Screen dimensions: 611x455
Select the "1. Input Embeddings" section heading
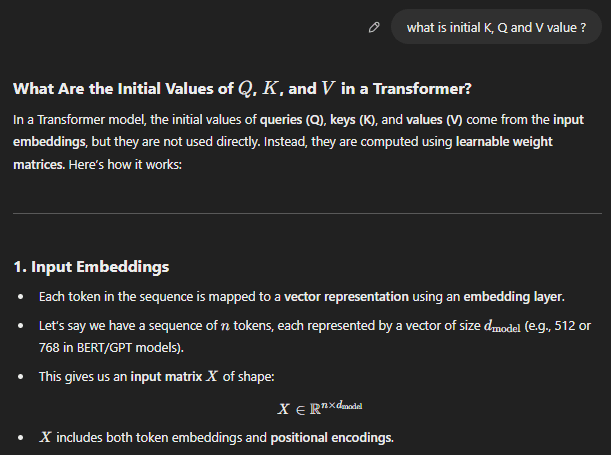point(91,268)
